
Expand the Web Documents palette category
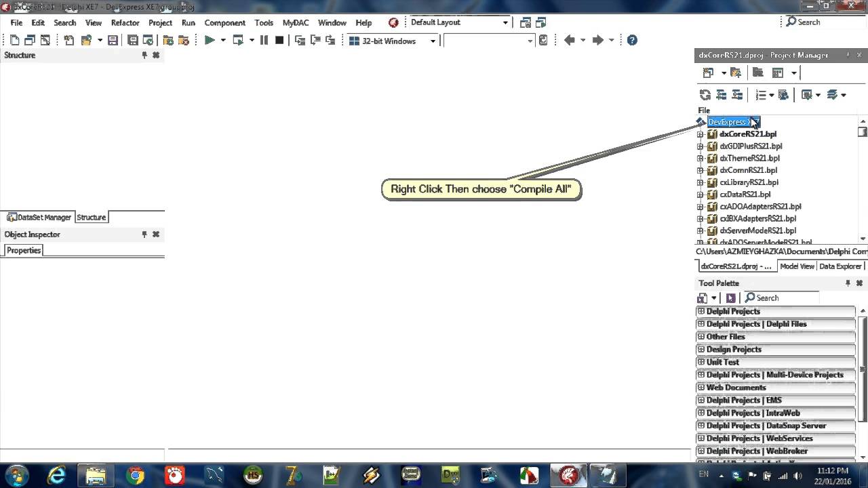click(701, 388)
